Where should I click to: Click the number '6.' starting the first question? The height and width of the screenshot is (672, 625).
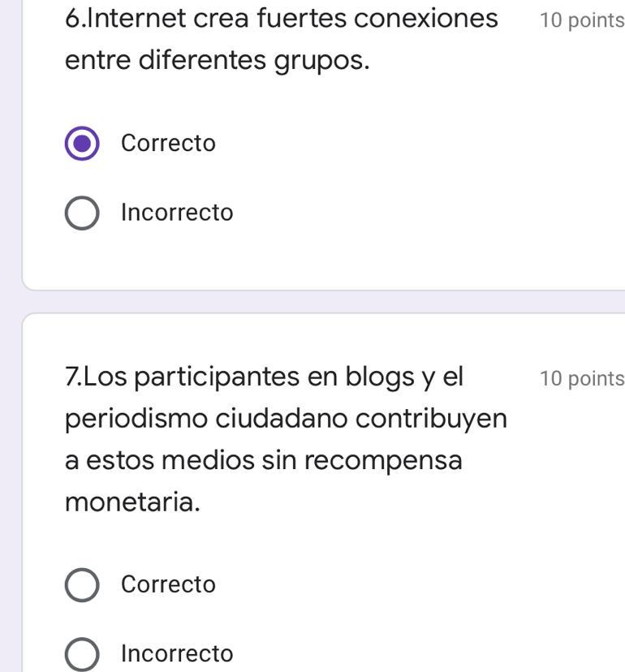point(75,19)
